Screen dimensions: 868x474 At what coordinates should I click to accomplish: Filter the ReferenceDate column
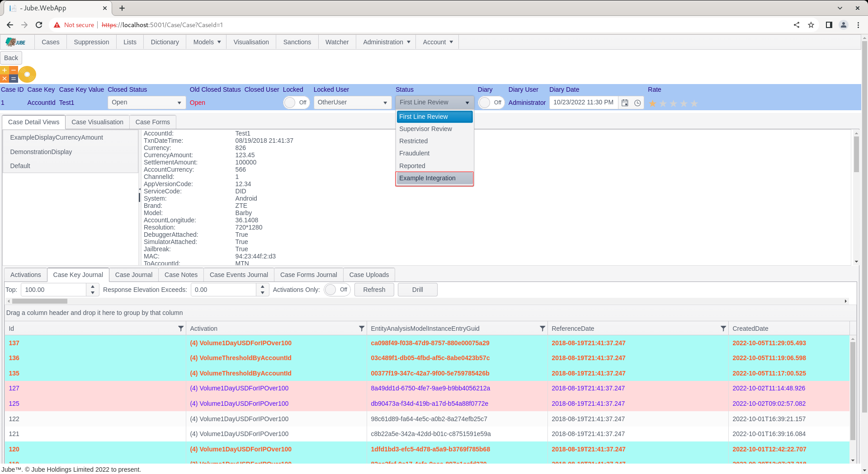pos(723,329)
